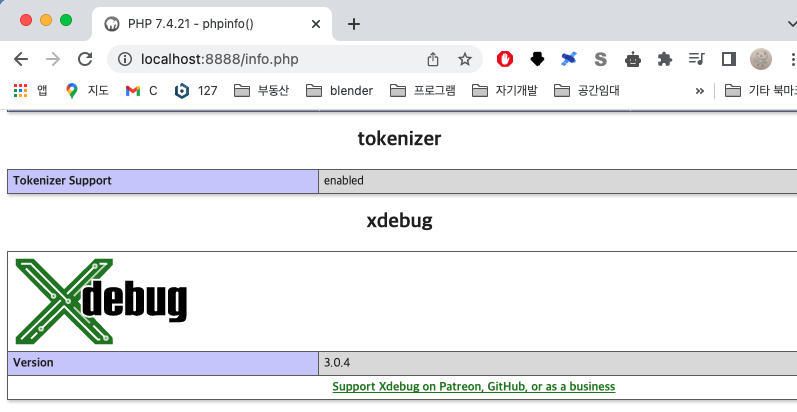Select the PHP 7.4.21 phpinfo() tab
Viewport: 797px width, 412px height.
point(212,24)
